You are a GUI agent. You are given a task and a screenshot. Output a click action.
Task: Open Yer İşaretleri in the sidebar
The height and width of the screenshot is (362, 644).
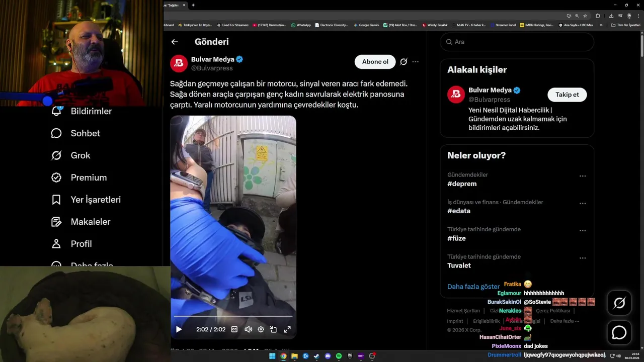point(86,200)
